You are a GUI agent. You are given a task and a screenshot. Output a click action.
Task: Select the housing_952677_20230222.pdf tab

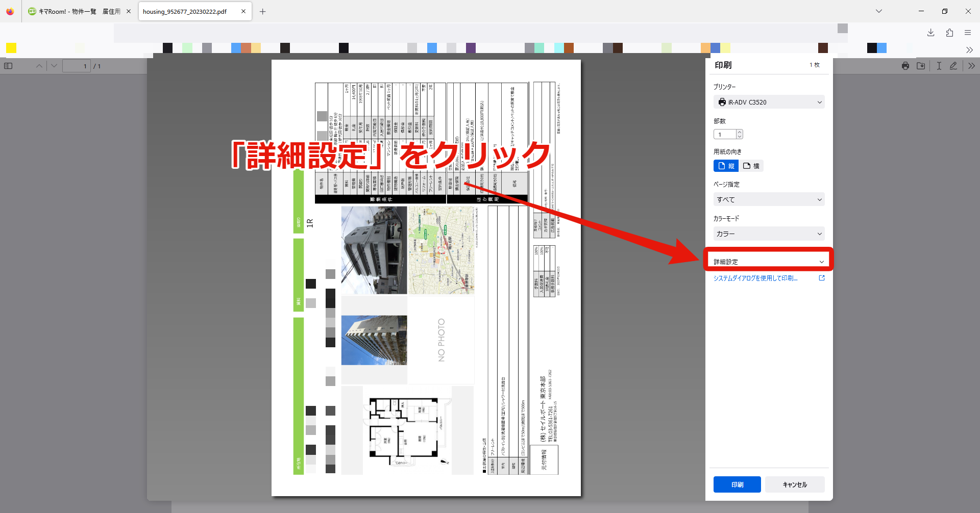[195, 11]
